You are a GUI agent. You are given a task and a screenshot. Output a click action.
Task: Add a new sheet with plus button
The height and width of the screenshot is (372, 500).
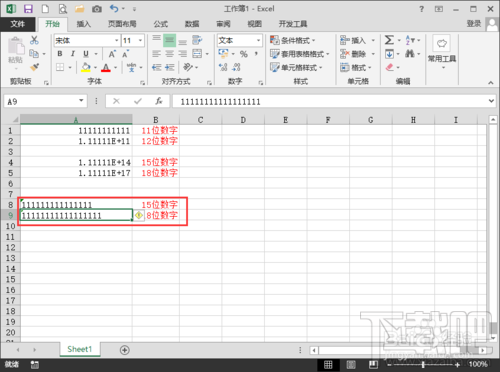point(125,350)
